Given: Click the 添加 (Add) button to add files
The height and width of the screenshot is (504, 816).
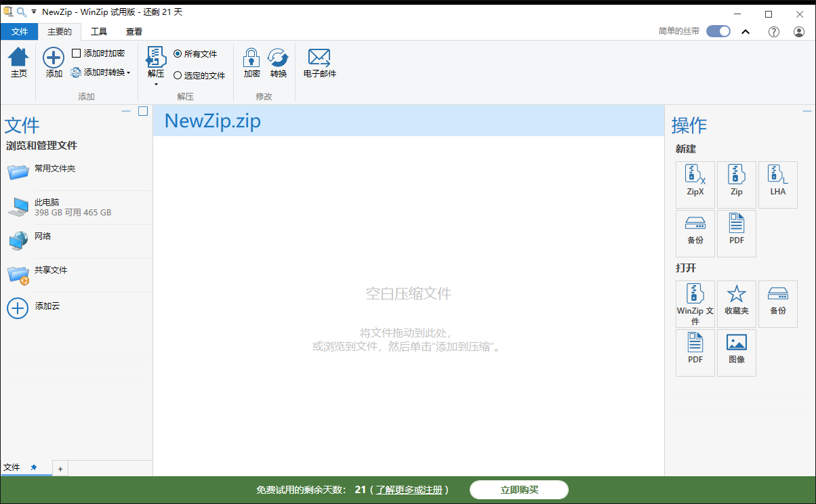Looking at the screenshot, I should [53, 62].
